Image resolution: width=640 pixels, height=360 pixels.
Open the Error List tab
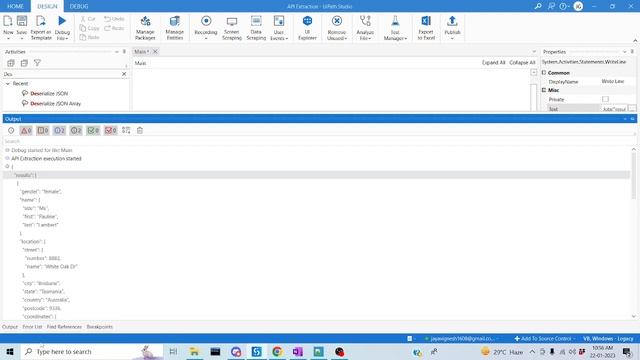click(32, 327)
